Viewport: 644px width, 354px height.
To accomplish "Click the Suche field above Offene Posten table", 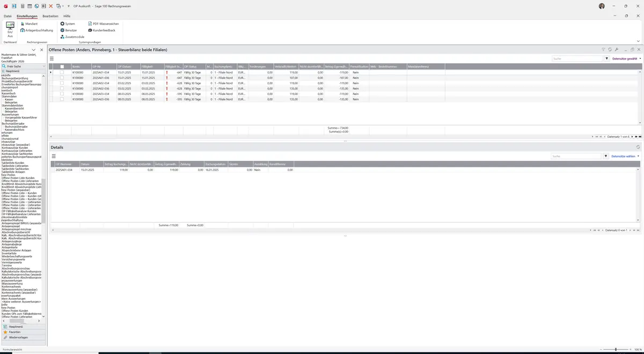I will [x=577, y=58].
